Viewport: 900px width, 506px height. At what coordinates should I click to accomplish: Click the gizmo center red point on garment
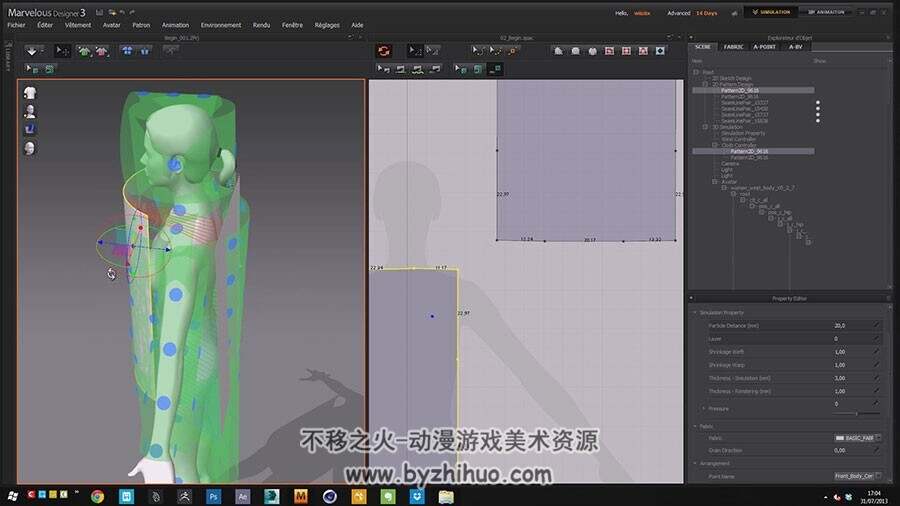tap(141, 228)
